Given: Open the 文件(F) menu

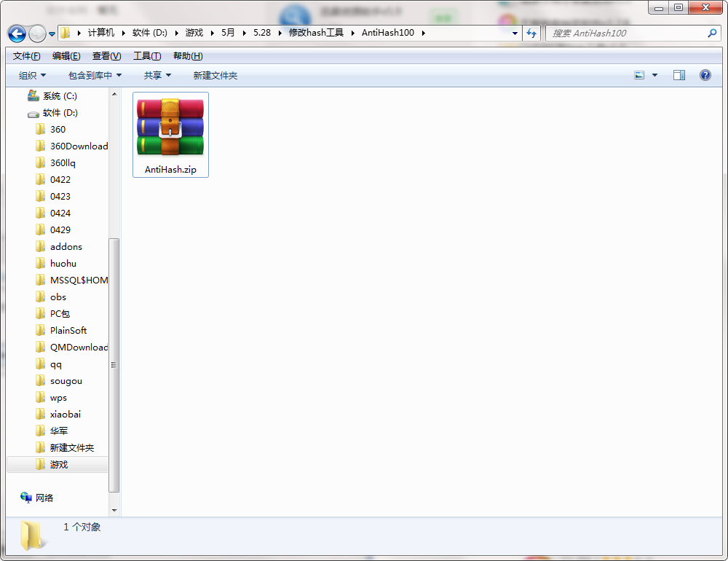Looking at the screenshot, I should [26, 56].
